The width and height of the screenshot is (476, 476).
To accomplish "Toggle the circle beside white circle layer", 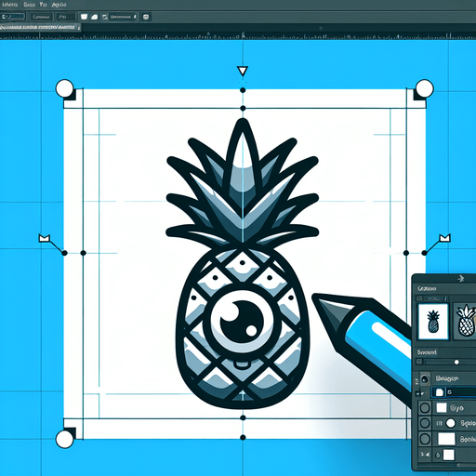I will pyautogui.click(x=425, y=423).
